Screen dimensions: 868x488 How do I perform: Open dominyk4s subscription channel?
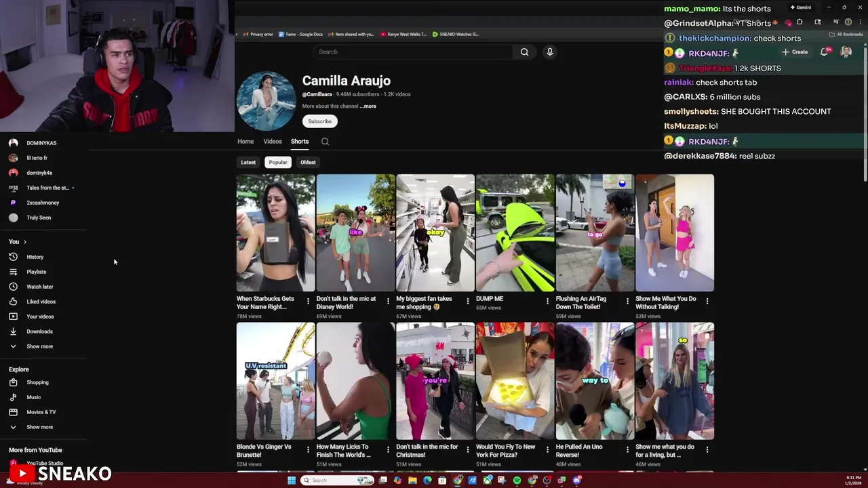[32, 173]
